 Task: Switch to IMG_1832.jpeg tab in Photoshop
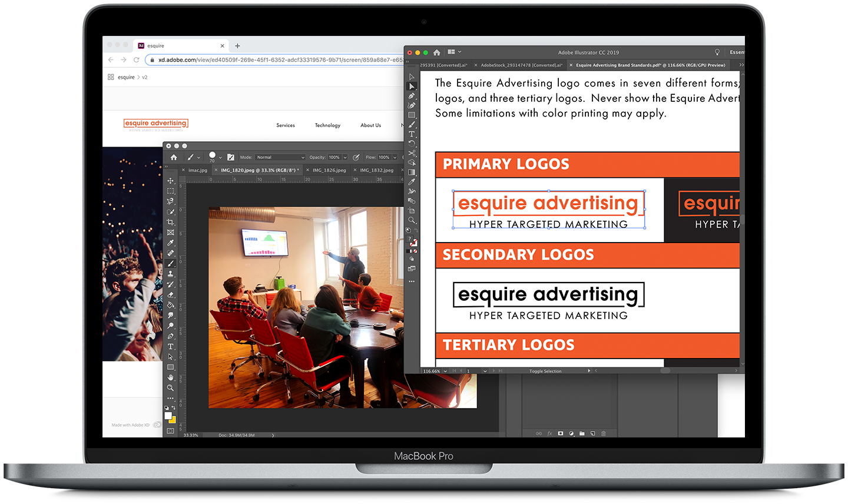coord(377,170)
